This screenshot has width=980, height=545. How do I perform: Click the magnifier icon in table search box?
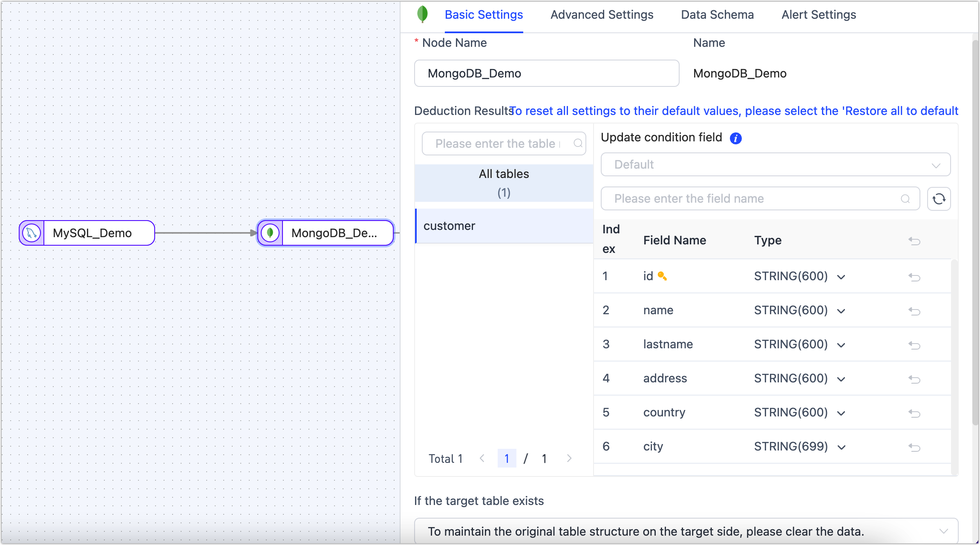pos(578,143)
